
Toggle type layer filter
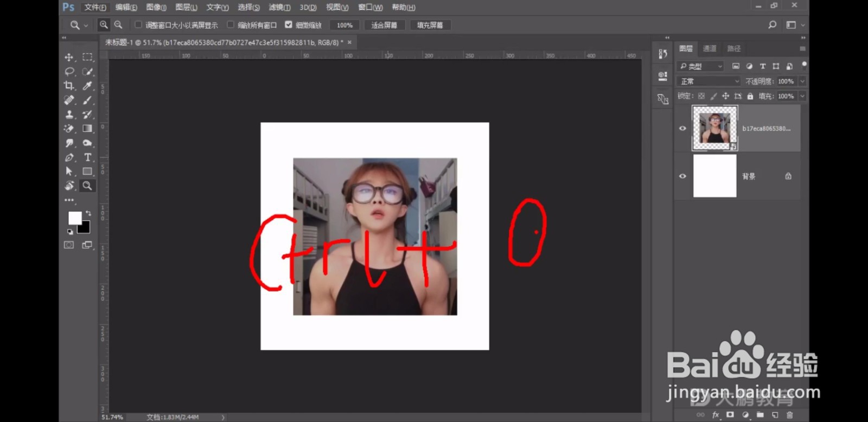(763, 66)
